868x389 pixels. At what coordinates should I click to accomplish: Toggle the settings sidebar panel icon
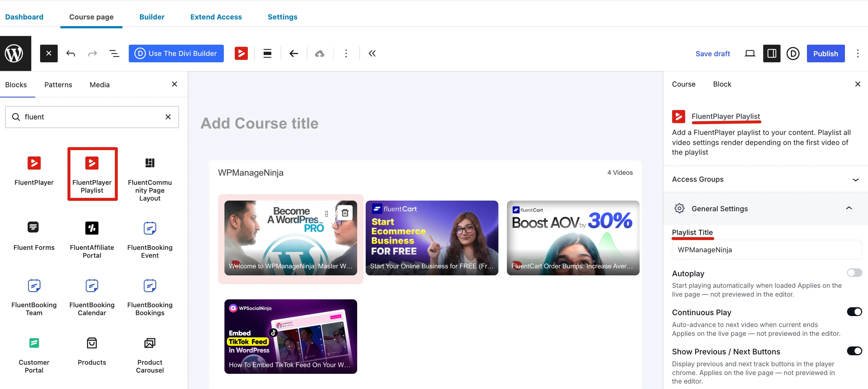772,53
